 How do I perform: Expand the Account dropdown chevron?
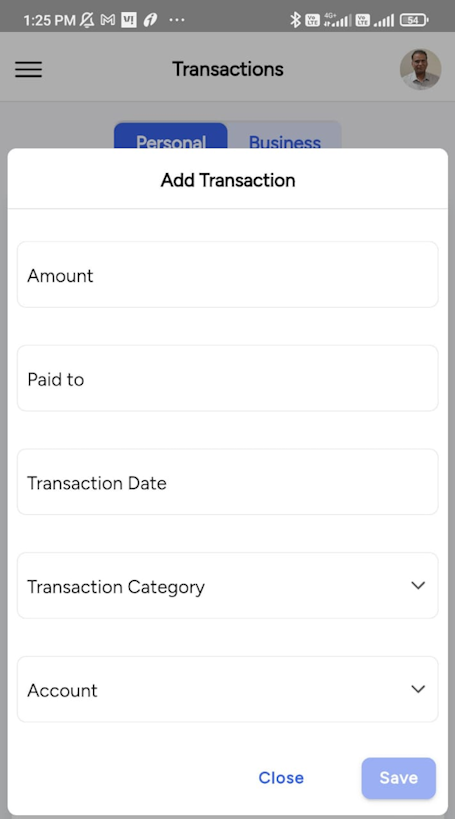(418, 689)
